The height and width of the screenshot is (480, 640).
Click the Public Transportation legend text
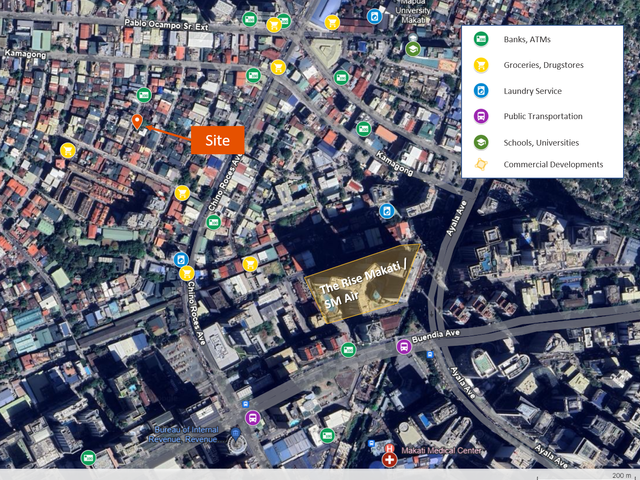click(543, 116)
